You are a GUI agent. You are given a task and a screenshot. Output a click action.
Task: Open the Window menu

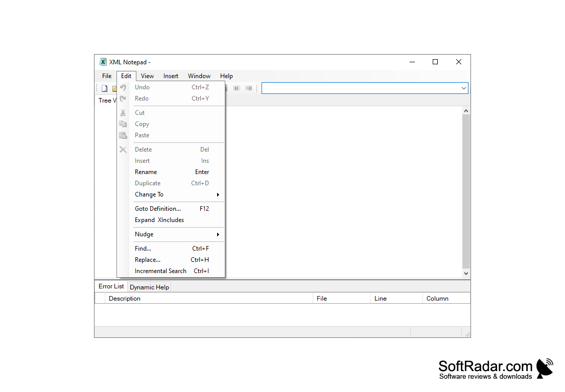tap(199, 76)
